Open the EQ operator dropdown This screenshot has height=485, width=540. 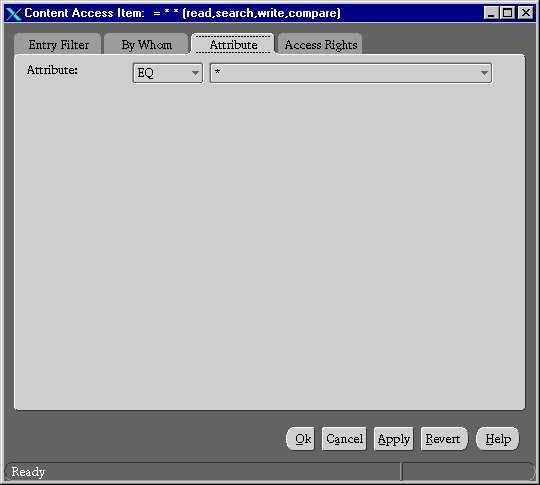168,73
